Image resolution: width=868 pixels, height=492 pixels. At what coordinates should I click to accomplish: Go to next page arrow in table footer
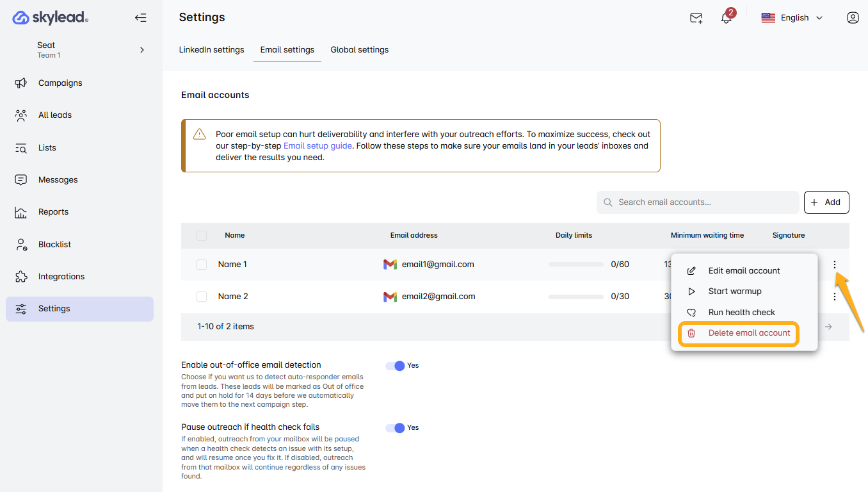tap(828, 327)
